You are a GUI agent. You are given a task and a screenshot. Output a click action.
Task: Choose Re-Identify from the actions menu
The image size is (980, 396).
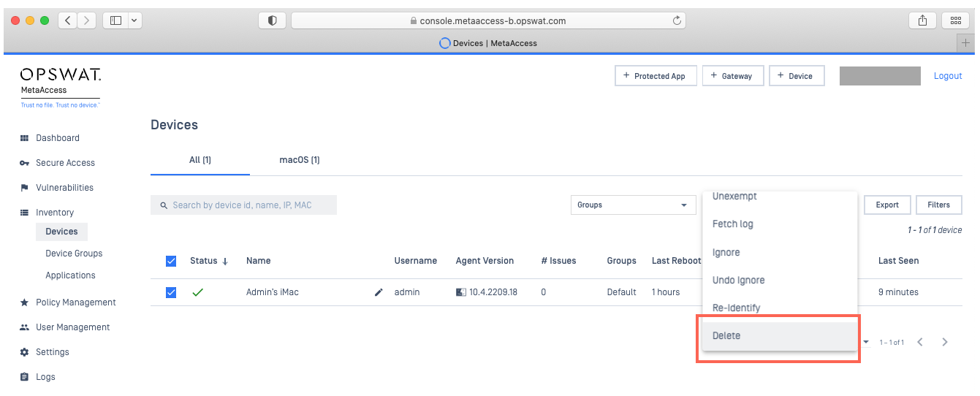(x=780, y=308)
